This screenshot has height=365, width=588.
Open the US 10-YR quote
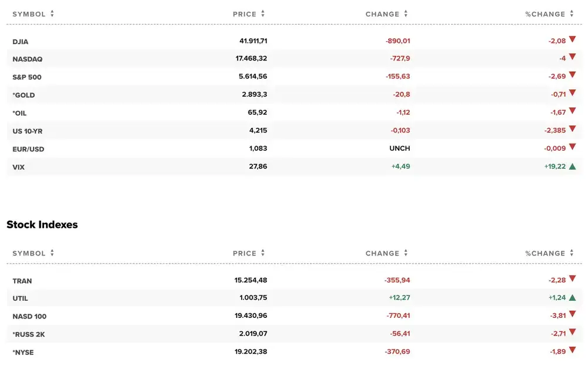[x=28, y=131]
